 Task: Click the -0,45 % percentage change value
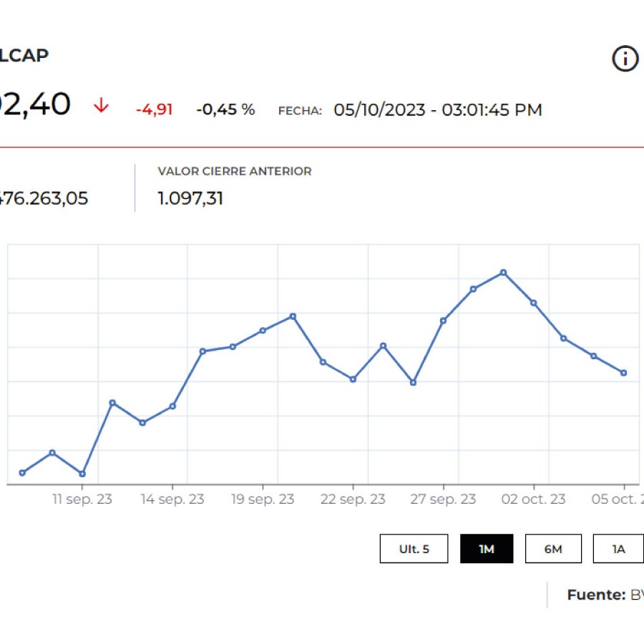225,109
